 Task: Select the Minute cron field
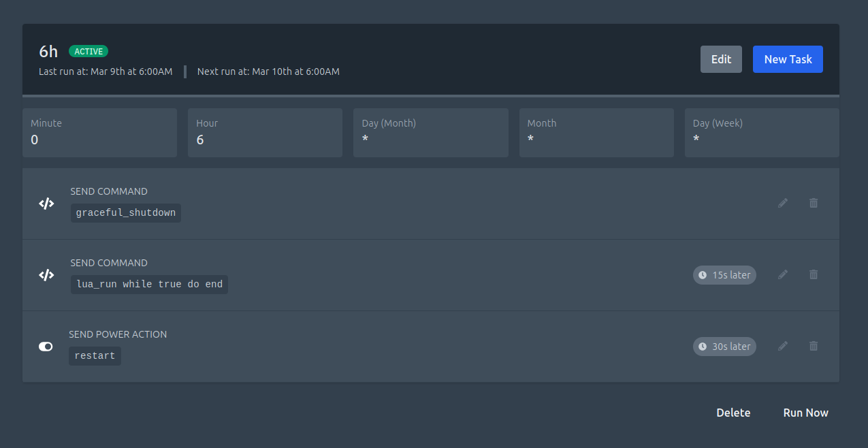[x=99, y=133]
